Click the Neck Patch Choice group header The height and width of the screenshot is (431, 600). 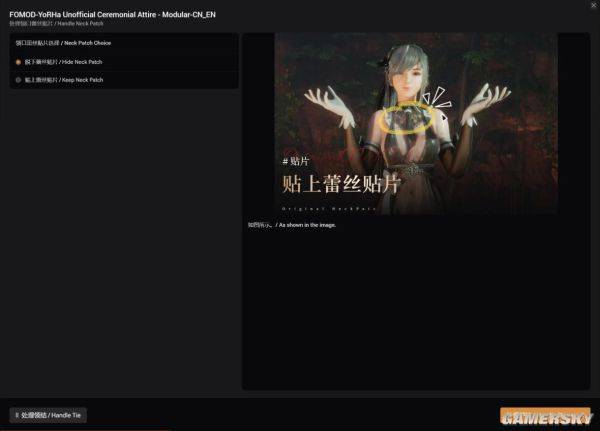[63, 43]
